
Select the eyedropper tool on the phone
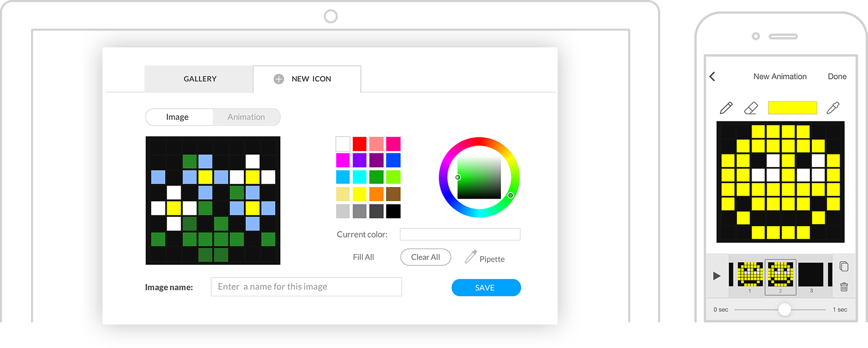[x=833, y=108]
